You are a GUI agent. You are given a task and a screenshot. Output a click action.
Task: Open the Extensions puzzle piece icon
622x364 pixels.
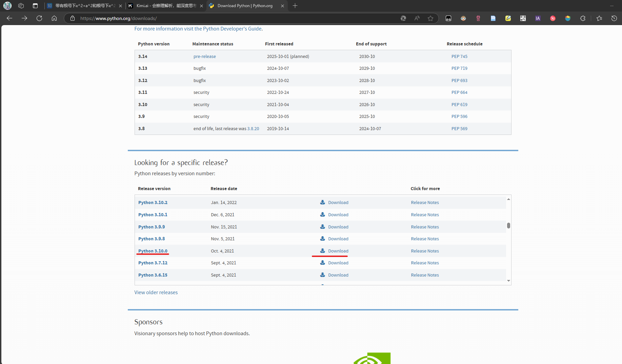click(583, 18)
